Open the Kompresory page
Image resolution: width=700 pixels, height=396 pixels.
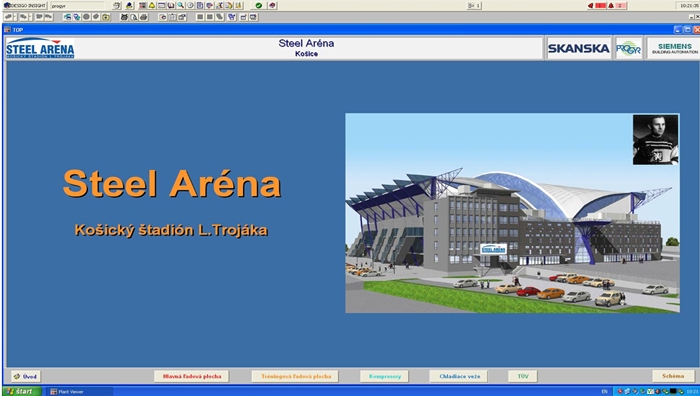pyautogui.click(x=385, y=376)
